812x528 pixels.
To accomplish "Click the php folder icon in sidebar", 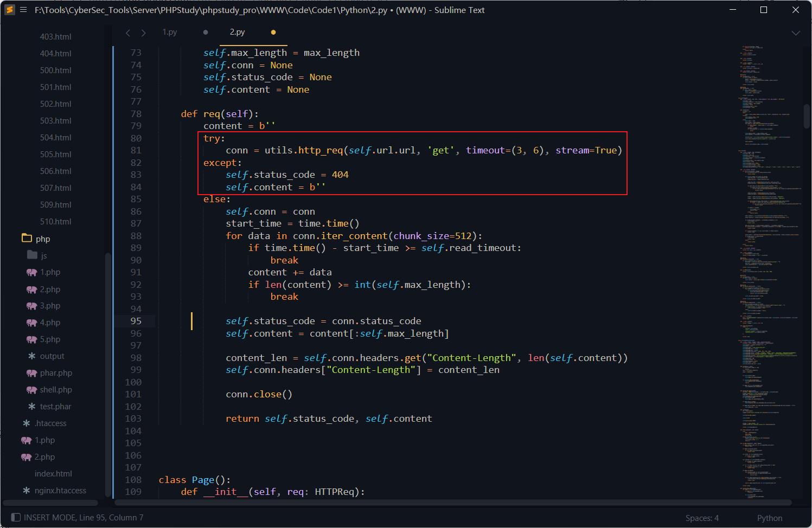I will (27, 239).
